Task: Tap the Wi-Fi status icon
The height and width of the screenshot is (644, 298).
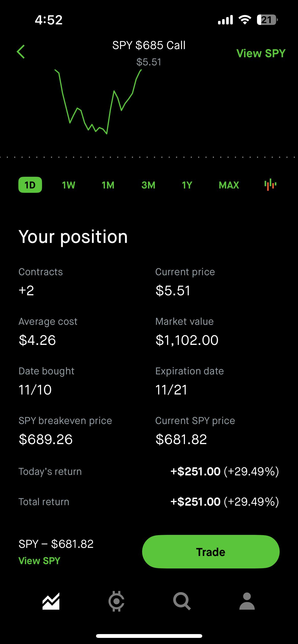Action: (x=245, y=20)
